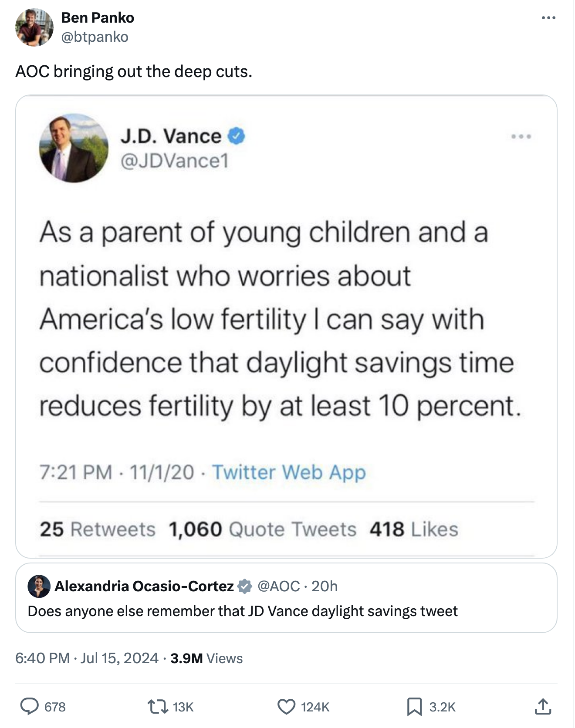Open the Ben Panko display name link

98,17
